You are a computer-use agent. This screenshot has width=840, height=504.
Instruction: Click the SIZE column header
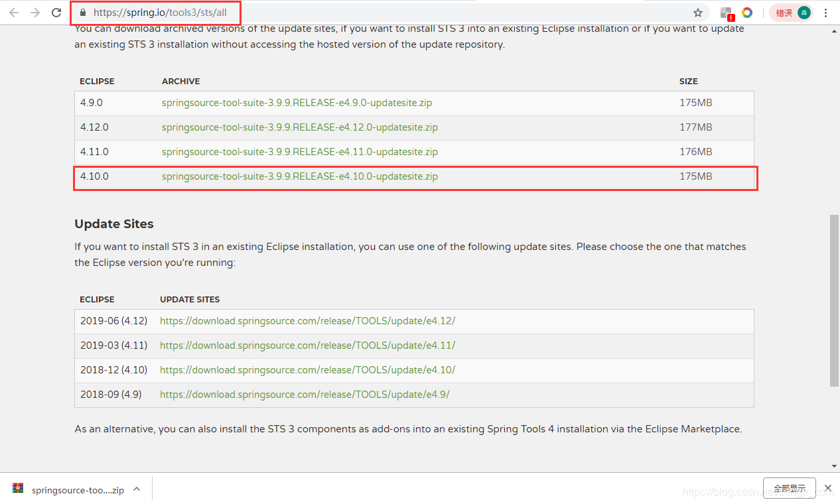point(688,82)
